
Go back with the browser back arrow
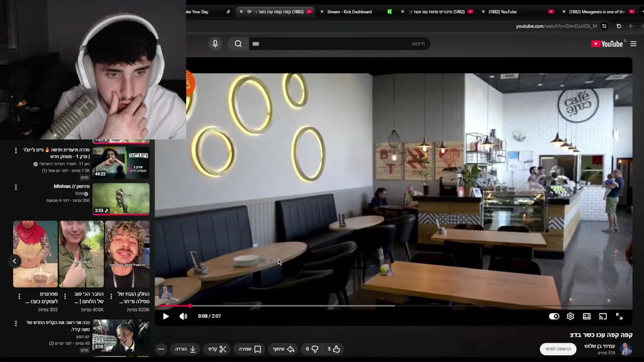(631, 26)
